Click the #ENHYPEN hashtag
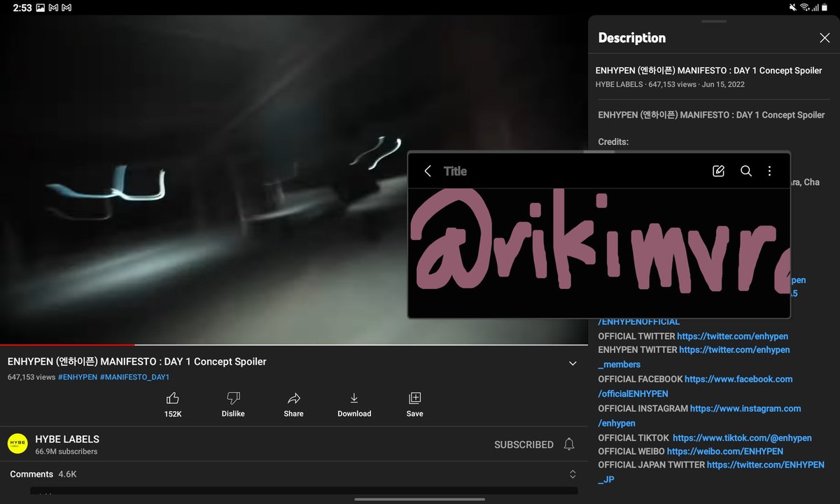Viewport: 840px width, 504px height. pos(78,377)
